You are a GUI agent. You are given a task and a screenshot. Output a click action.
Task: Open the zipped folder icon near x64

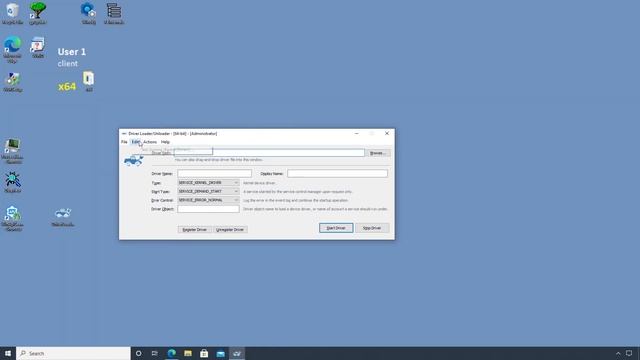[89, 81]
